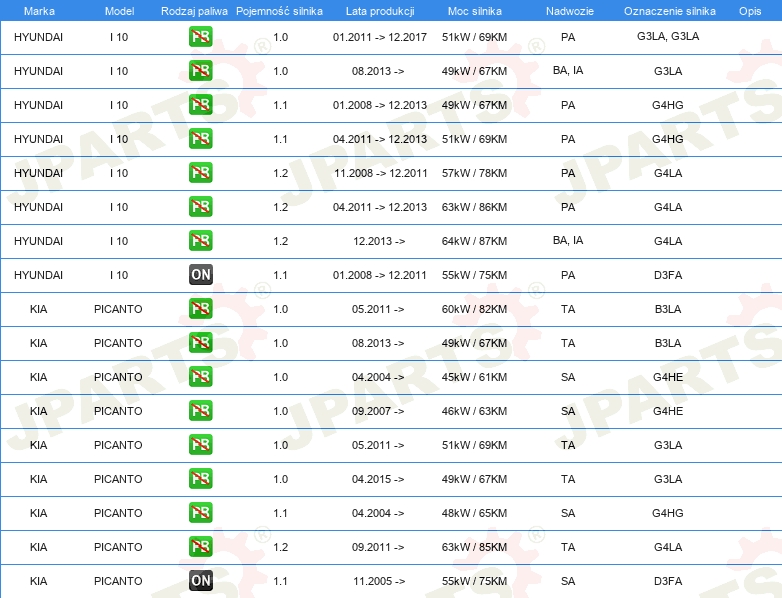The image size is (782, 598).
Task: Click the petrol icon in the Hyundai 63kW / 86KM row
Action: pyautogui.click(x=200, y=207)
